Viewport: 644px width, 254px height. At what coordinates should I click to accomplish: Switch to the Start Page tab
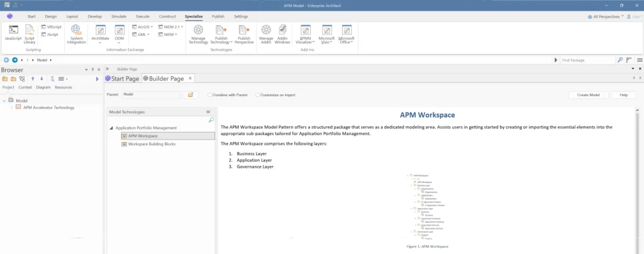[x=123, y=79]
